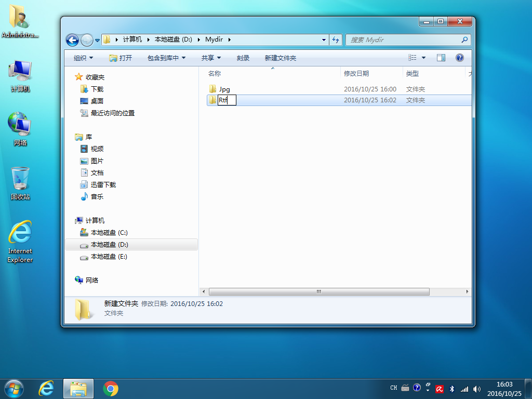Image resolution: width=532 pixels, height=399 pixels.
Task: Toggle the preview pane button
Action: coord(441,58)
